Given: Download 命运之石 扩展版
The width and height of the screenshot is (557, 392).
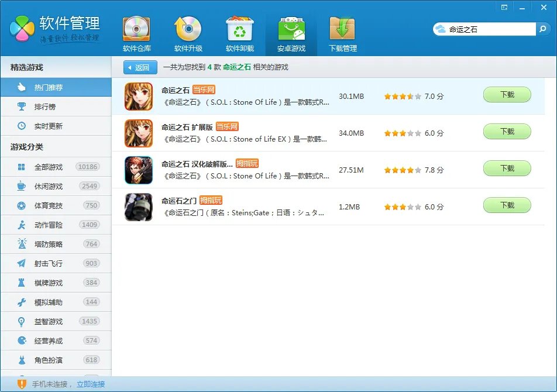Looking at the screenshot, I should coord(507,132).
